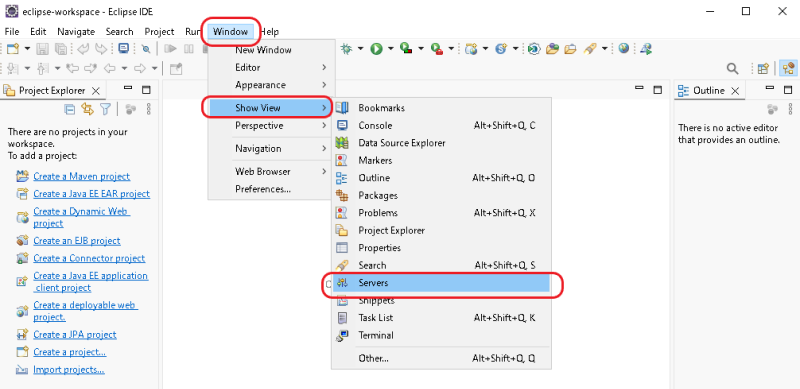
Task: Open the Project menu
Action: 159,32
